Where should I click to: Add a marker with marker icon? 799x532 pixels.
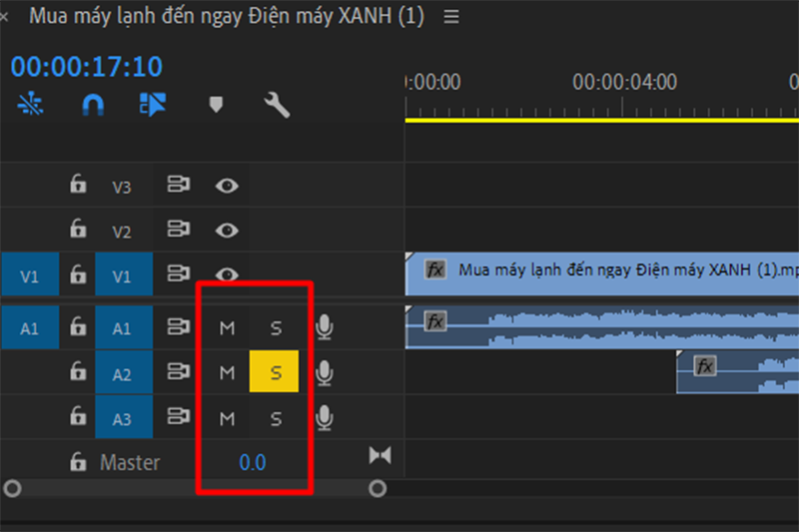click(x=216, y=105)
